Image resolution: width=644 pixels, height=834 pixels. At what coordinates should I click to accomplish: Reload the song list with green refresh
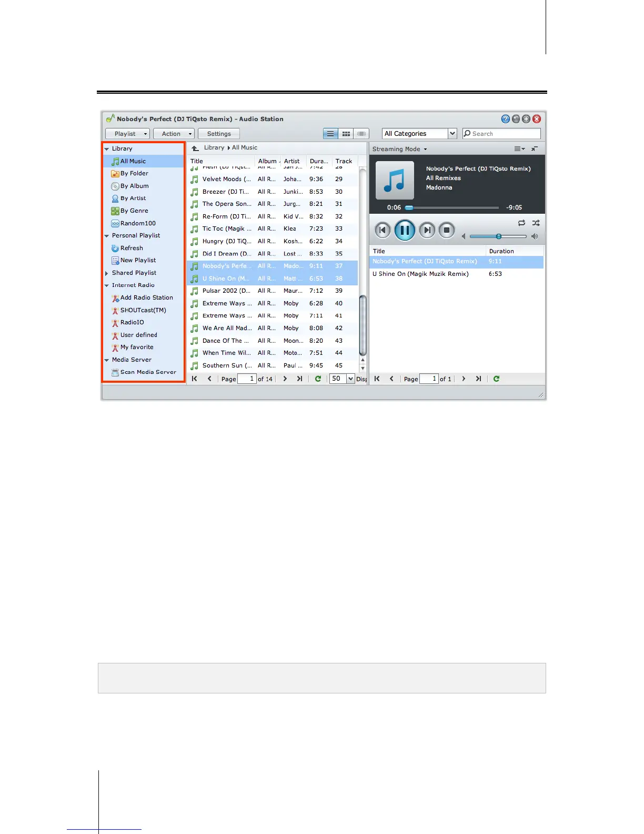(x=318, y=379)
